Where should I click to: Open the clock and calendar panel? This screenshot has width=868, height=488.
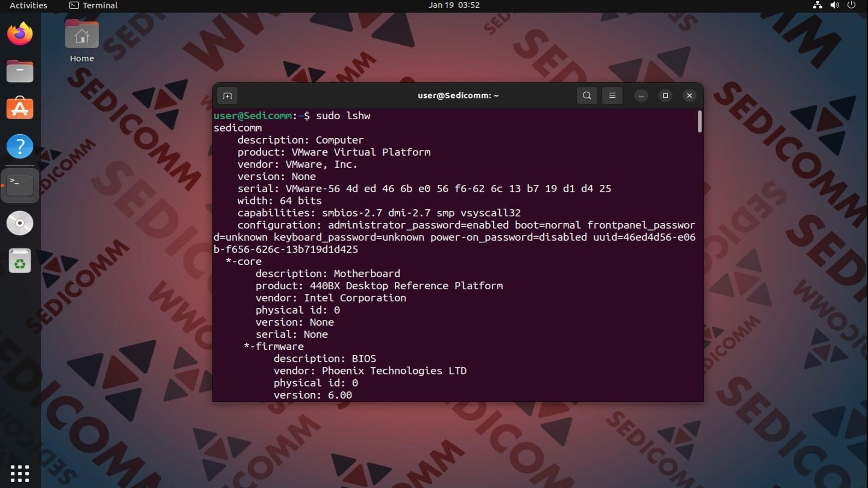pos(454,5)
